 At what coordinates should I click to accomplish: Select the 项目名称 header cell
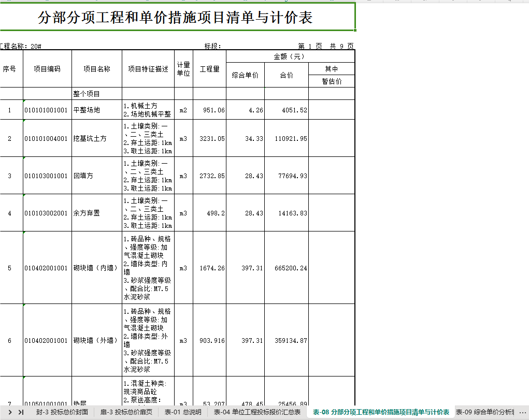[97, 69]
